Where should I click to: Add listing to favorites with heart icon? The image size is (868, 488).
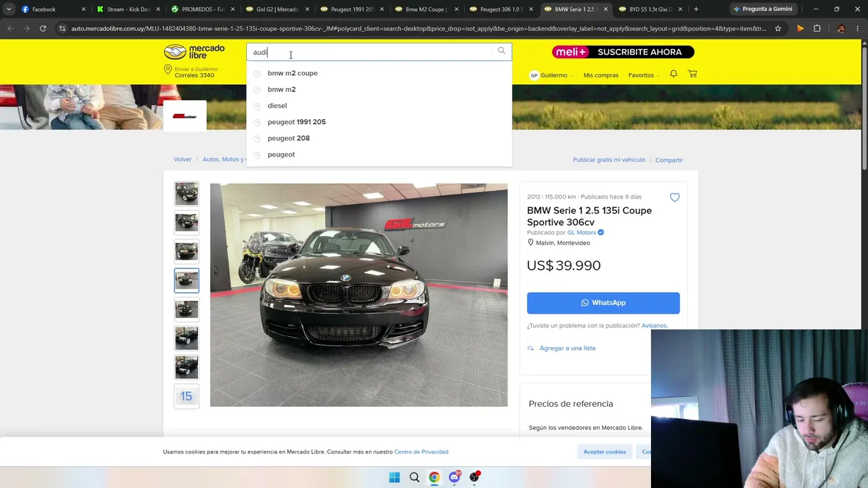(x=675, y=197)
